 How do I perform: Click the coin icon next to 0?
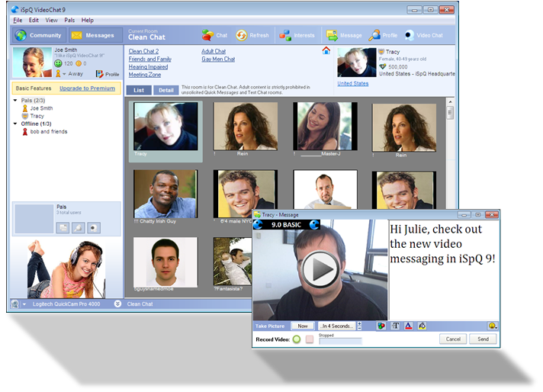79,63
